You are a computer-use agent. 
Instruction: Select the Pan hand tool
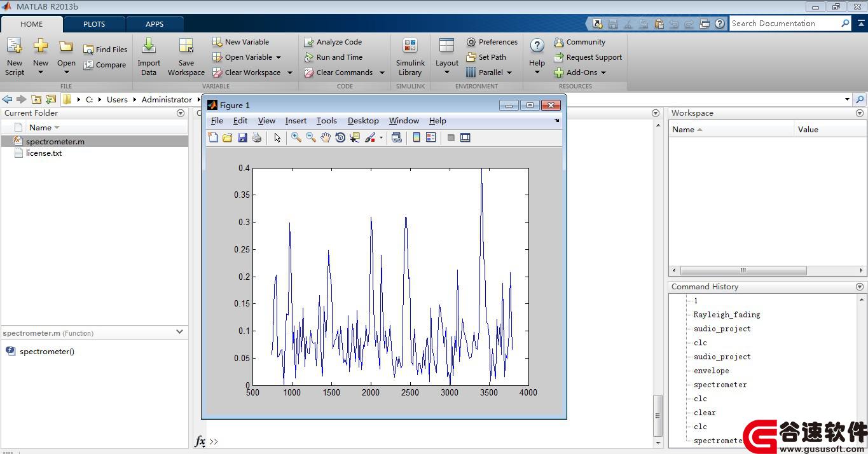(326, 137)
